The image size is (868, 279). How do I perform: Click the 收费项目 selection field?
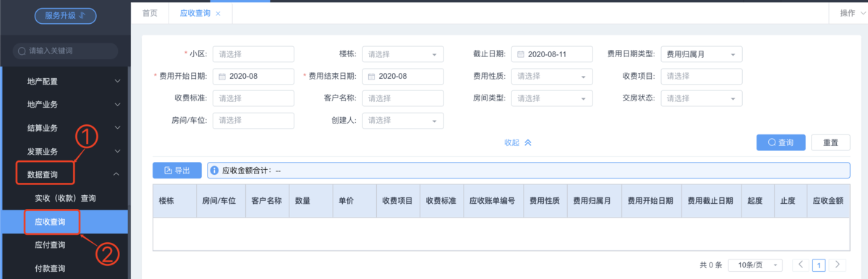pyautogui.click(x=702, y=76)
